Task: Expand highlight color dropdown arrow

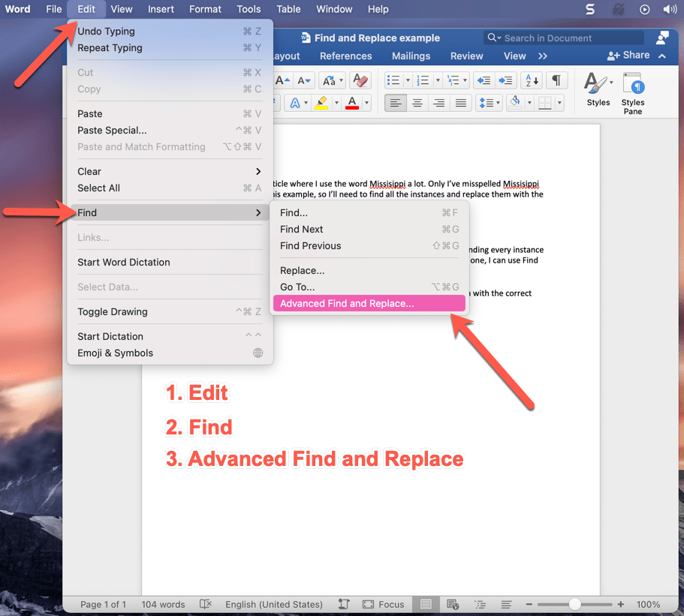Action: point(336,104)
